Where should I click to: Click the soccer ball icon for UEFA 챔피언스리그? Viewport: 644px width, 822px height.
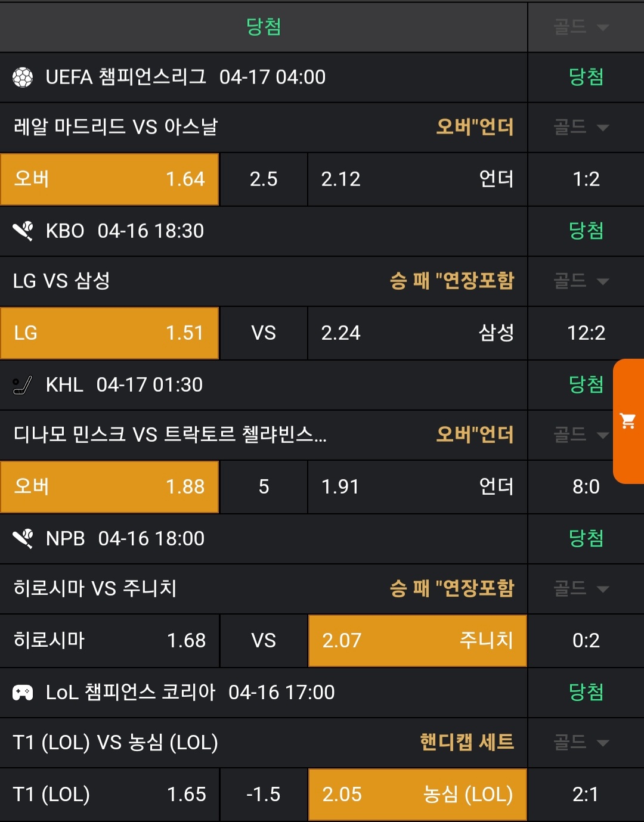(23, 77)
